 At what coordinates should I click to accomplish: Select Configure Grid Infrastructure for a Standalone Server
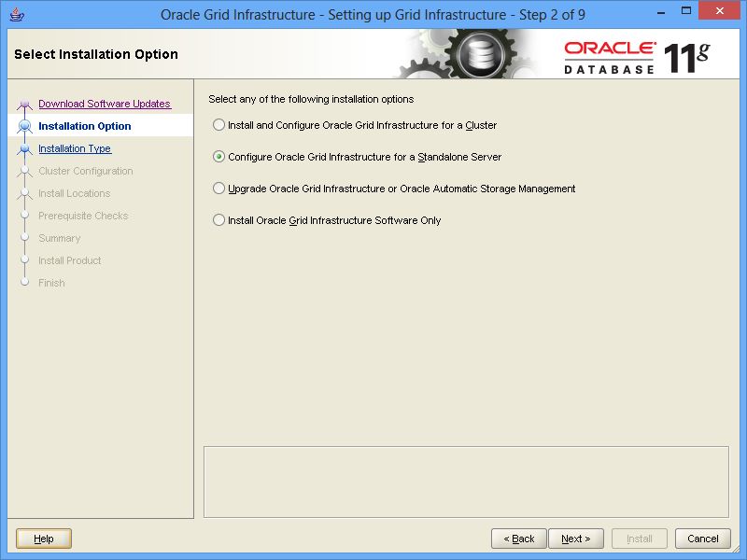[218, 157]
